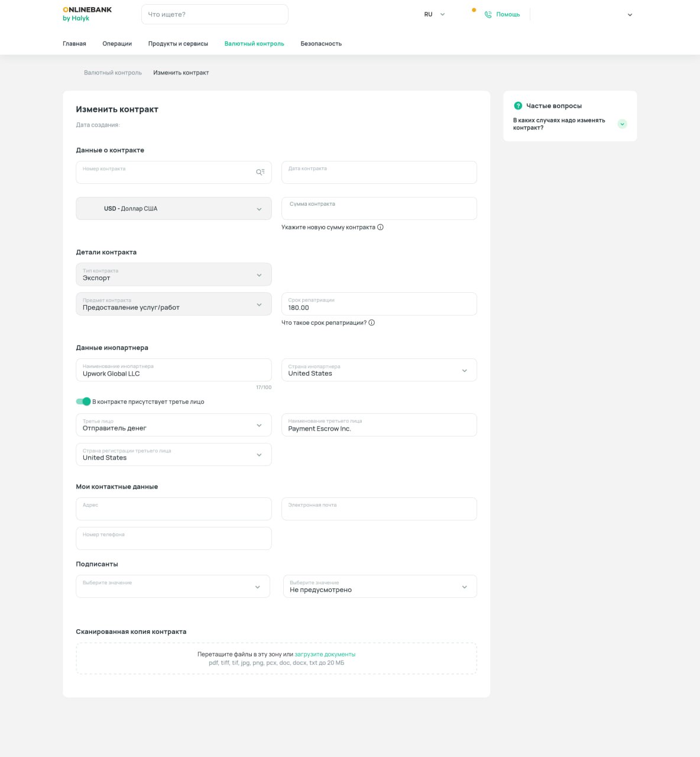Open the Страна инопартнера United States dropdown

tap(379, 370)
